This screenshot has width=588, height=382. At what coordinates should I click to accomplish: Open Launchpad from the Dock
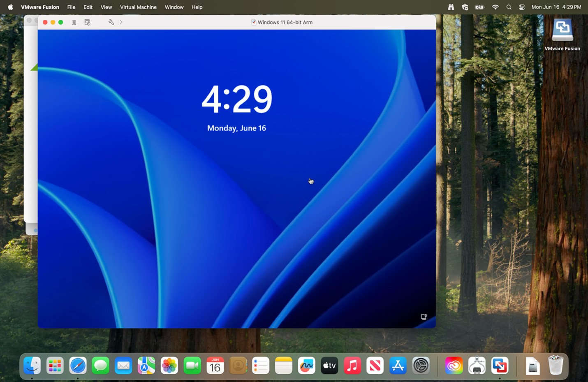pyautogui.click(x=55, y=365)
